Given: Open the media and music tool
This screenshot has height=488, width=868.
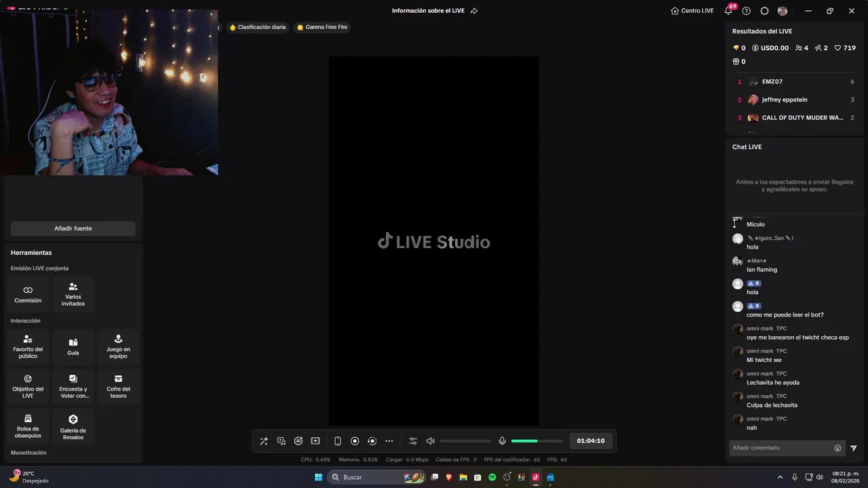Looking at the screenshot, I should (281, 441).
